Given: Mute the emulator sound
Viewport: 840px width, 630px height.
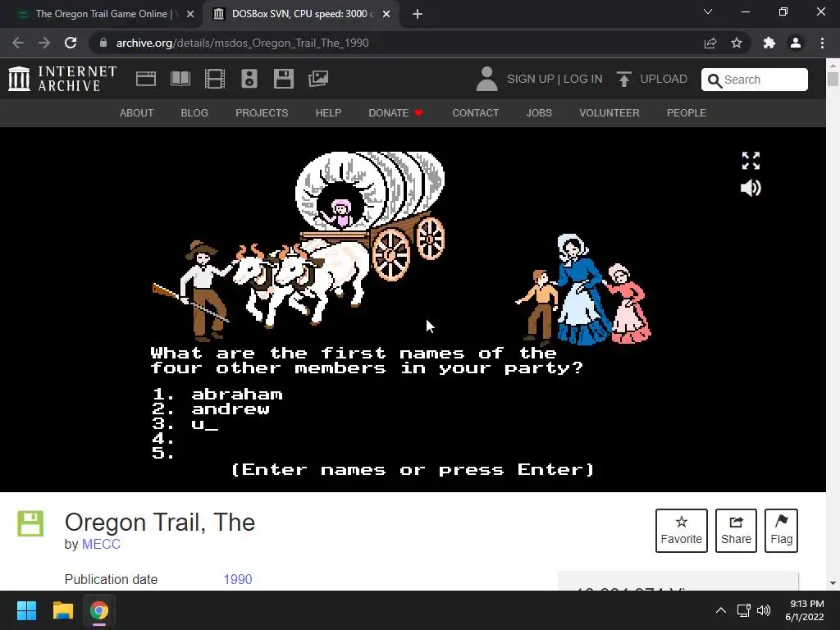Looking at the screenshot, I should click(x=751, y=188).
